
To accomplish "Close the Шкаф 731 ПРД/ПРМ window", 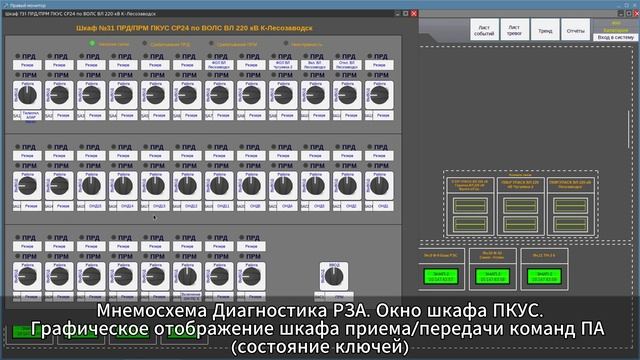I will click(414, 13).
